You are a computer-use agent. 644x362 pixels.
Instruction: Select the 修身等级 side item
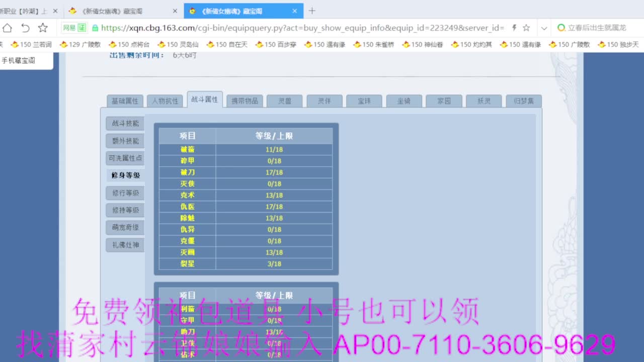point(125,175)
